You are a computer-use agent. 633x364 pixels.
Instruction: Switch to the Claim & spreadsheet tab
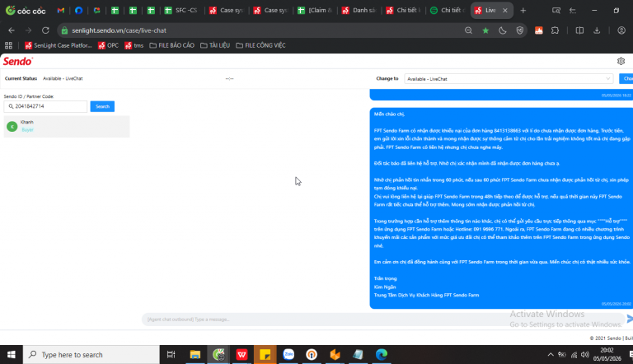pyautogui.click(x=314, y=11)
